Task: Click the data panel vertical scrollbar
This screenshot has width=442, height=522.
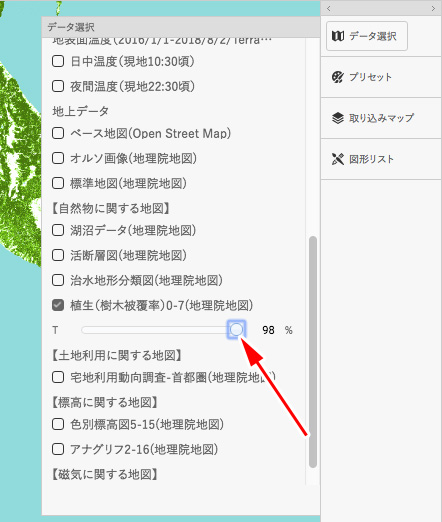Action: (313, 352)
